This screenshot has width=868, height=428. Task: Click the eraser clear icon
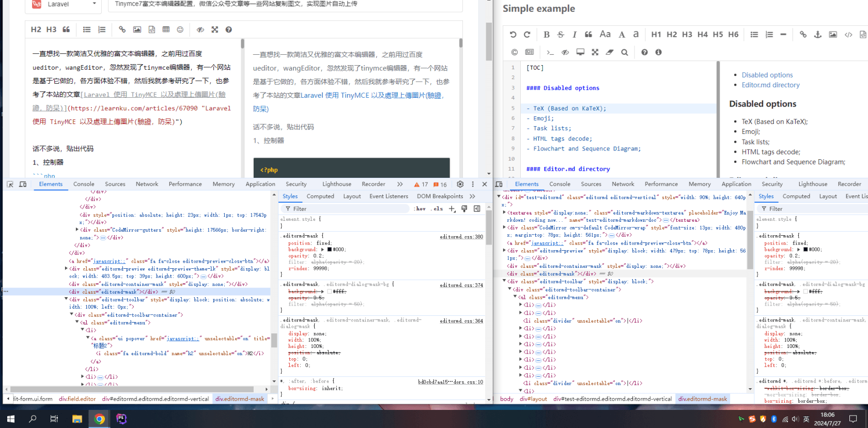point(610,52)
